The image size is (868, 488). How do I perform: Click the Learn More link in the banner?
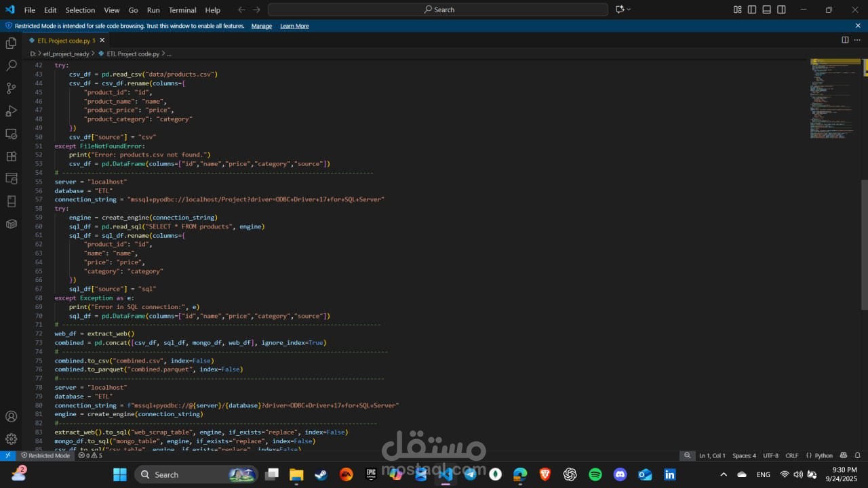[x=294, y=26]
